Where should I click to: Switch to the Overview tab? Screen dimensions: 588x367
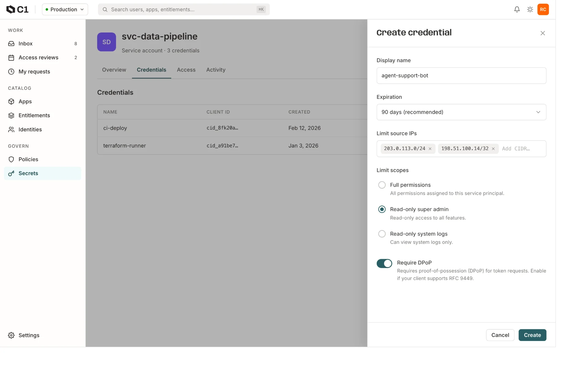tap(114, 70)
